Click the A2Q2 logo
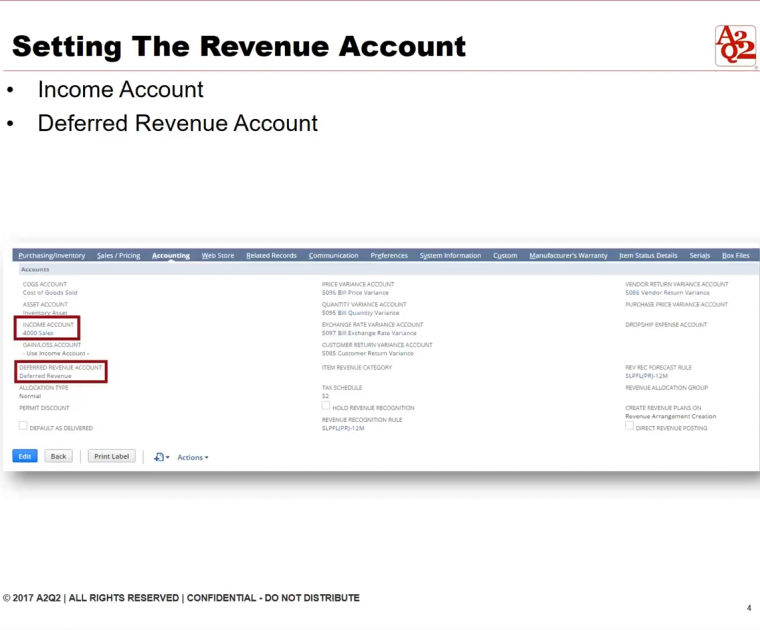Screen dimensions: 760x630 click(735, 45)
